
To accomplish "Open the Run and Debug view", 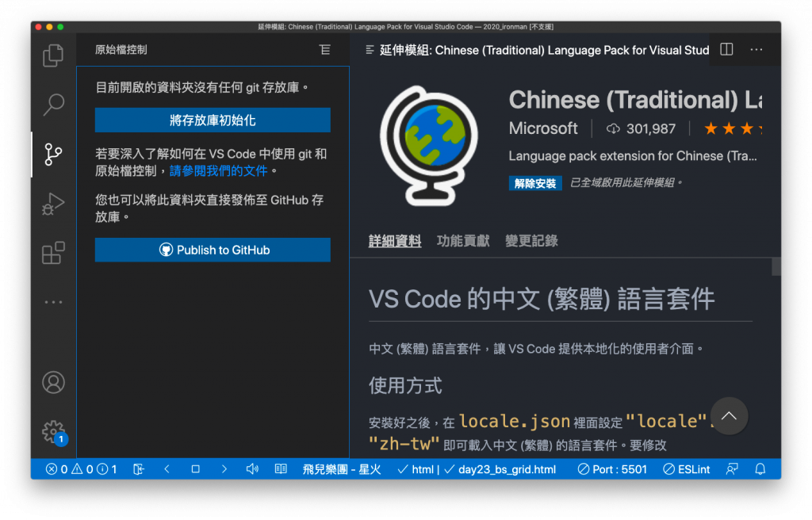I will [53, 204].
